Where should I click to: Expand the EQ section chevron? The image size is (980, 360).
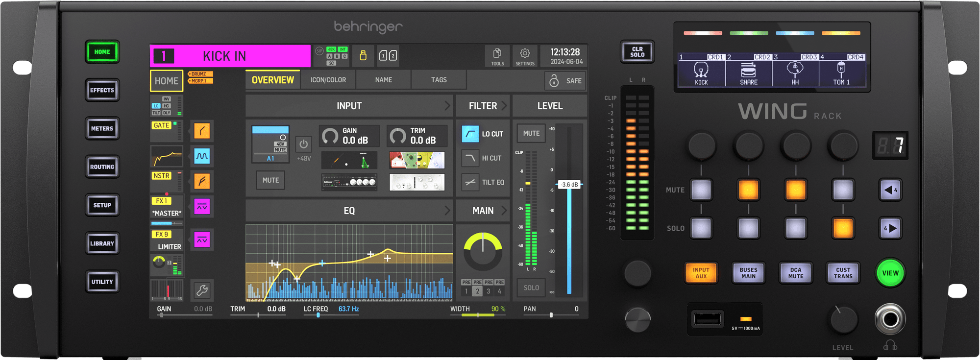point(447,211)
